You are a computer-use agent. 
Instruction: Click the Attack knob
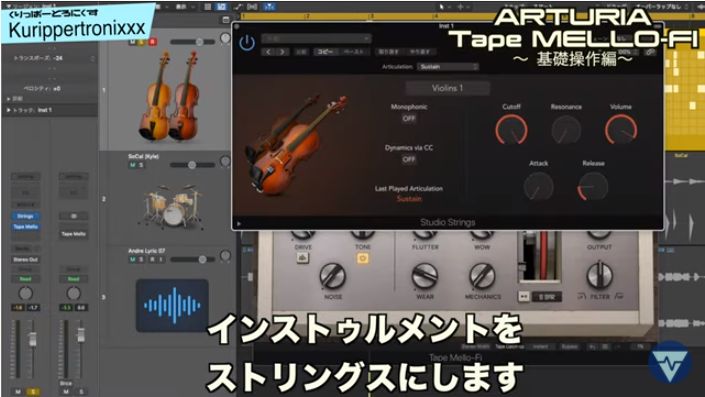coord(538,186)
